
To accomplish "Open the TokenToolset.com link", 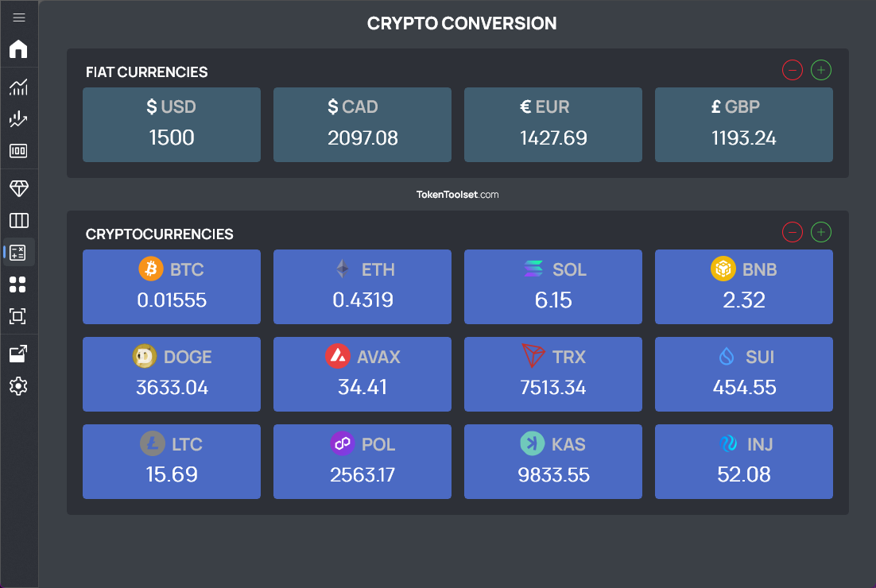I will (x=458, y=195).
